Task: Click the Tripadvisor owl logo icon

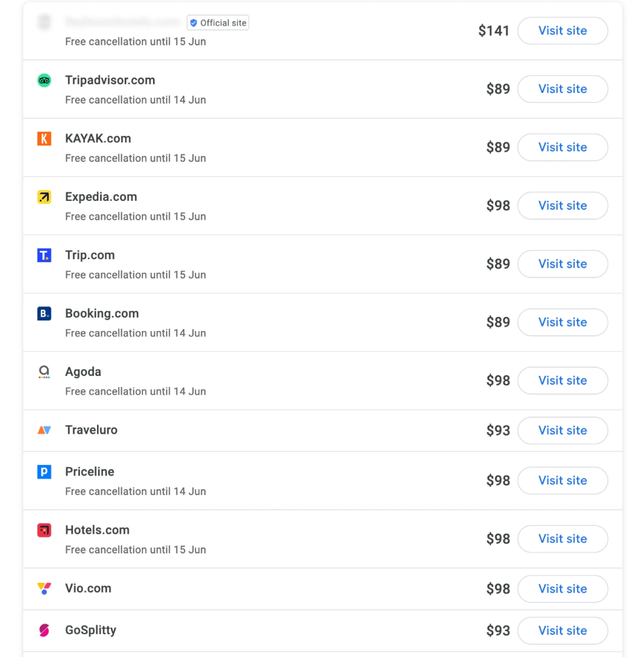Action: (44, 80)
